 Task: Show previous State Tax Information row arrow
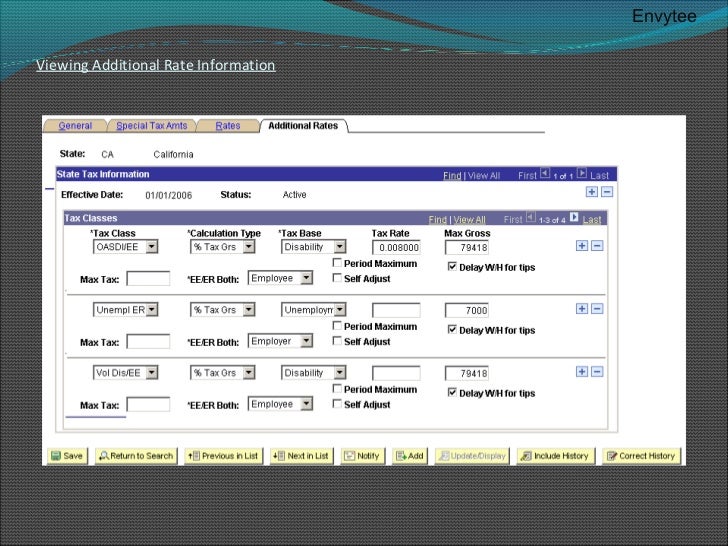tap(545, 174)
